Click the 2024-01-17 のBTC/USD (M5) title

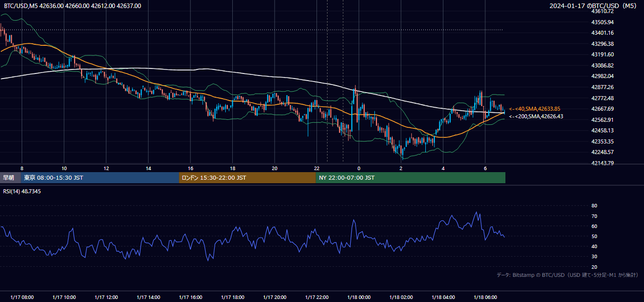click(x=594, y=6)
